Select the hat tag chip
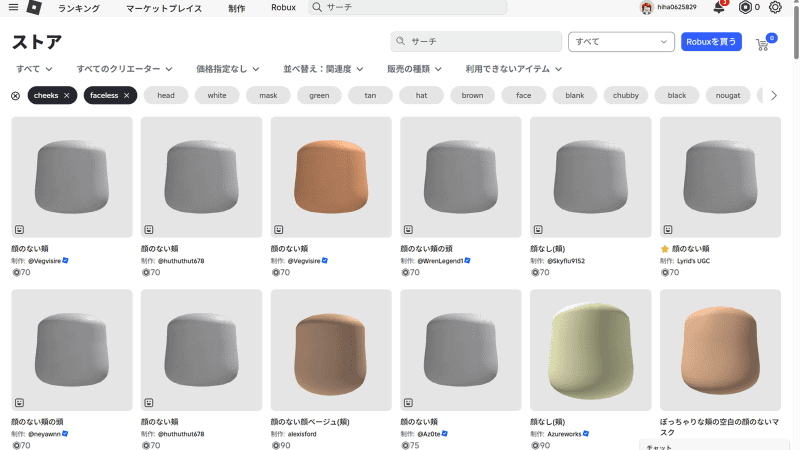Viewport: 800px width, 450px height. (x=421, y=95)
